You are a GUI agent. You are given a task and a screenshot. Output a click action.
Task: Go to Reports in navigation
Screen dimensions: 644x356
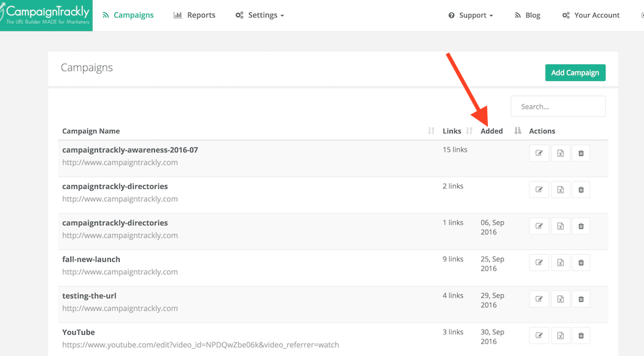pos(194,15)
